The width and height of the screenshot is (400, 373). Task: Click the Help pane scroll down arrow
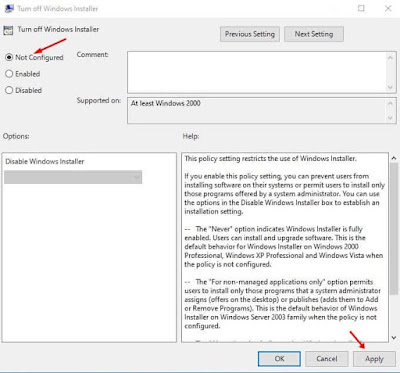(394, 338)
